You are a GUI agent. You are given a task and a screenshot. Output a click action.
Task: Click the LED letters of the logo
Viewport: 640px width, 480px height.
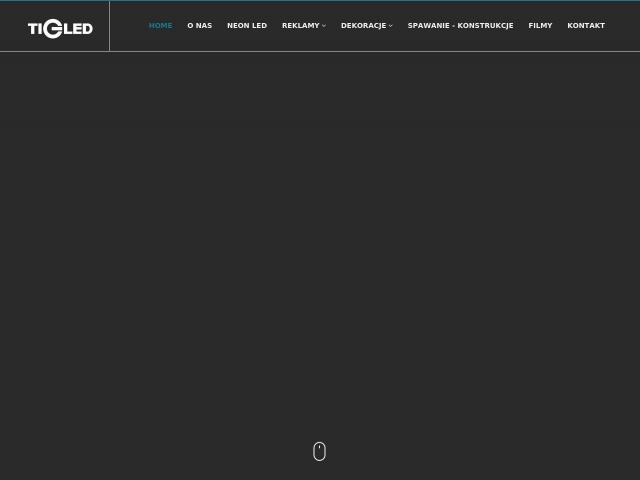pos(78,29)
